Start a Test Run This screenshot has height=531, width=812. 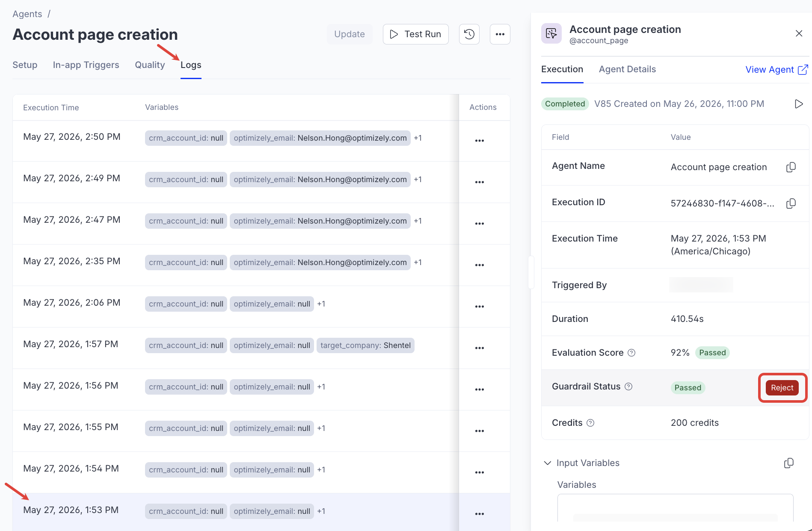[x=415, y=34]
